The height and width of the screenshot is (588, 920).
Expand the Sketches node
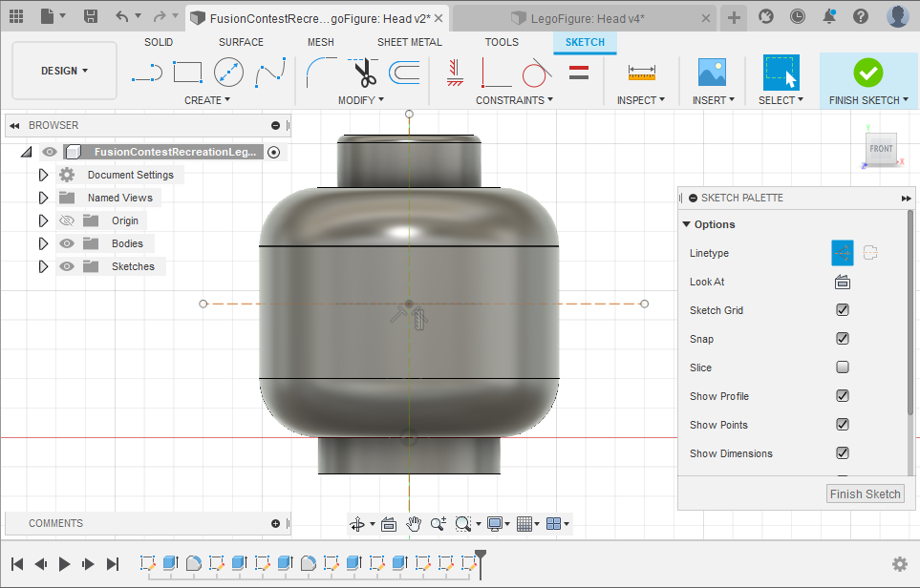[43, 266]
